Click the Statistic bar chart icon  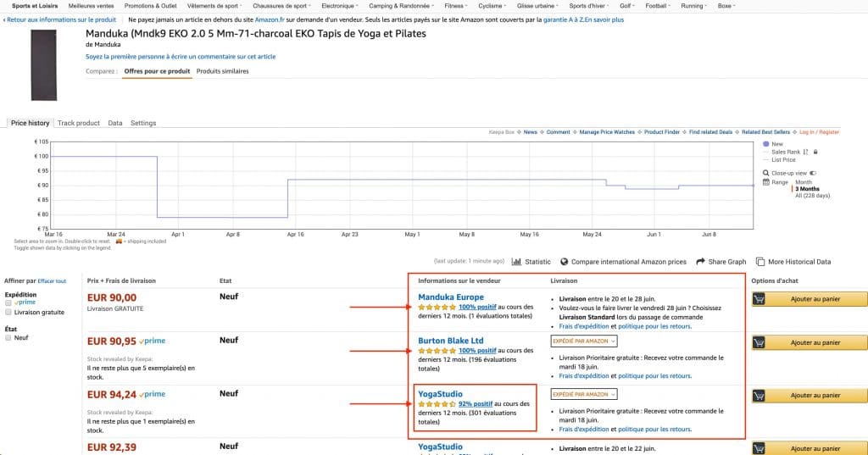516,262
